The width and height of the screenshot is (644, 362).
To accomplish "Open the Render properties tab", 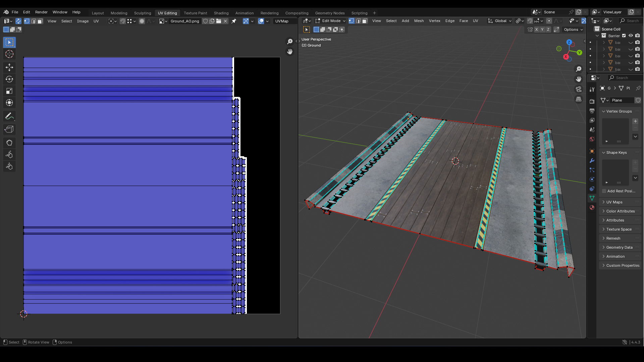I will (592, 101).
